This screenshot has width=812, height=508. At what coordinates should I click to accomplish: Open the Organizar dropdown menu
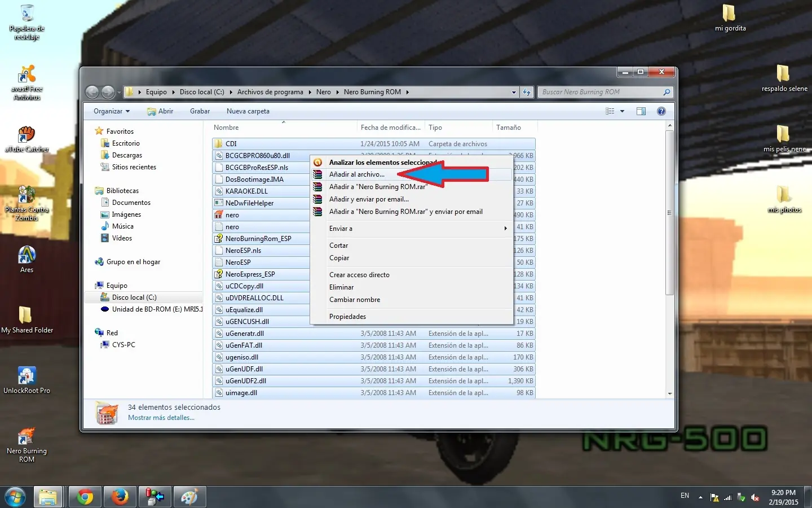tap(112, 111)
